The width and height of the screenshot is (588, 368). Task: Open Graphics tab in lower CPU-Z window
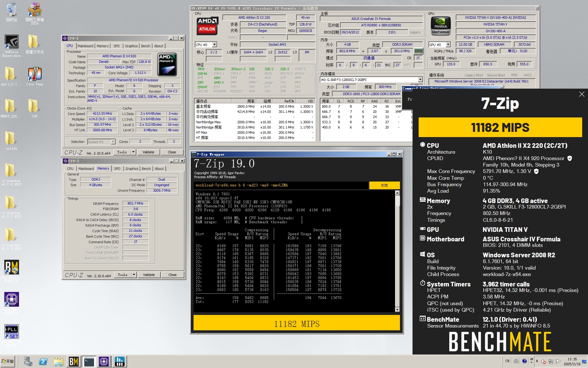pos(132,169)
